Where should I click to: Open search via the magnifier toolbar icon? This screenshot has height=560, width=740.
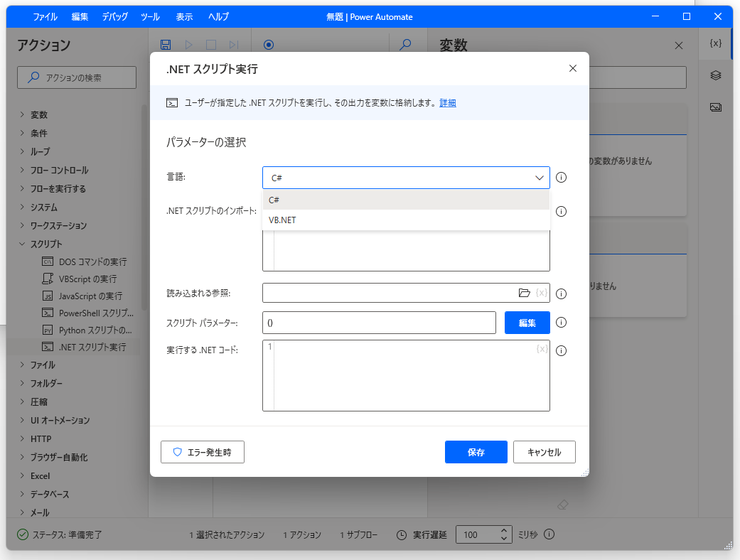coord(405,44)
